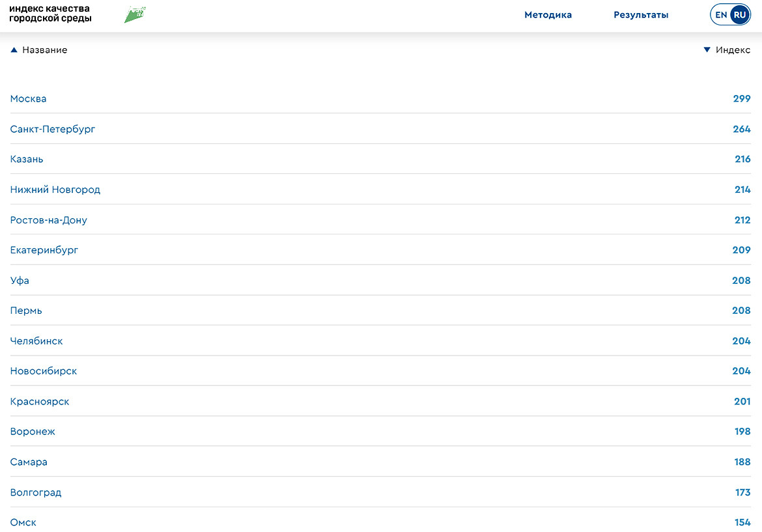The height and width of the screenshot is (532, 762).
Task: Switch language to EN
Action: click(721, 15)
